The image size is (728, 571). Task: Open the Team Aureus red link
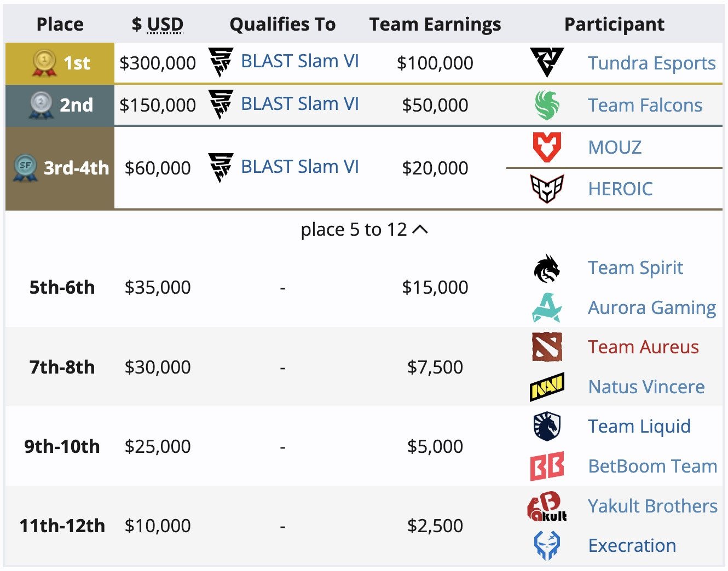coord(643,347)
